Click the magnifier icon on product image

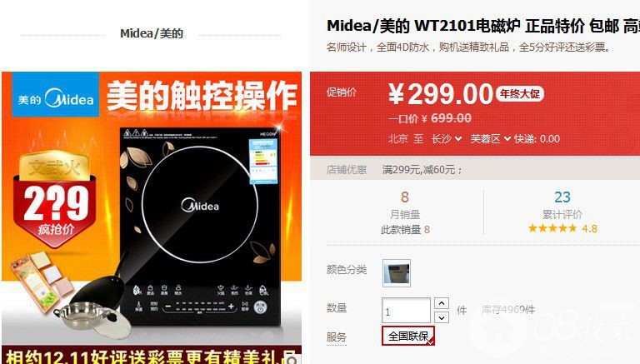(292, 359)
